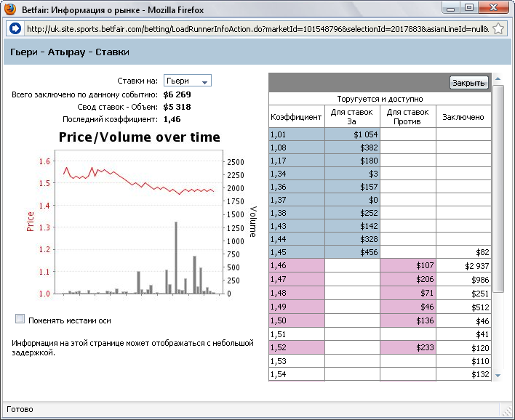Click the $132 matched amount

(x=480, y=374)
